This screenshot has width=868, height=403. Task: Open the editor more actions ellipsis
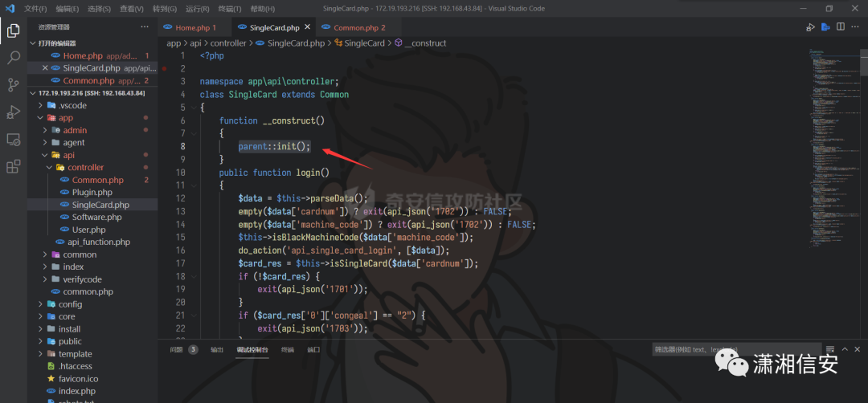click(856, 27)
